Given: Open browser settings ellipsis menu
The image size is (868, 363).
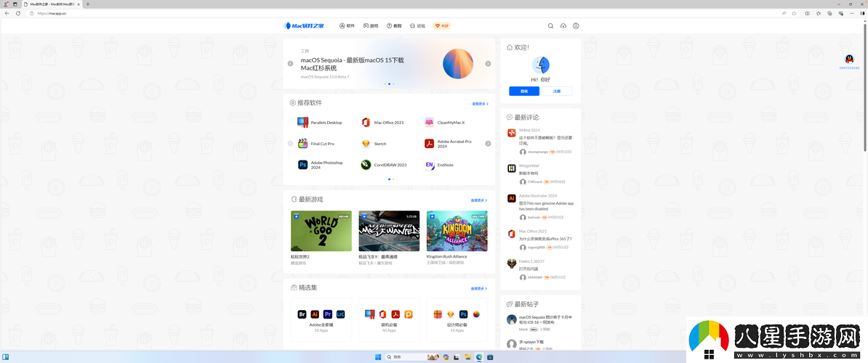Looking at the screenshot, I should click(x=853, y=13).
